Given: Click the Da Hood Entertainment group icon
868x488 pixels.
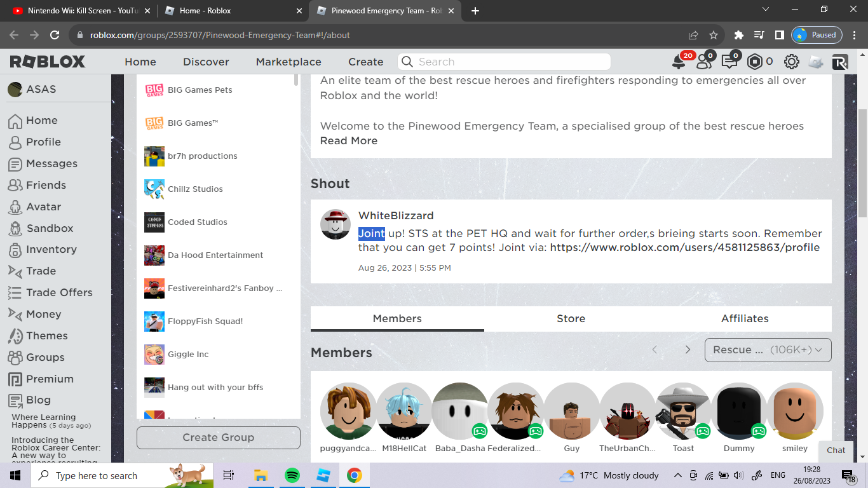Looking at the screenshot, I should [154, 255].
